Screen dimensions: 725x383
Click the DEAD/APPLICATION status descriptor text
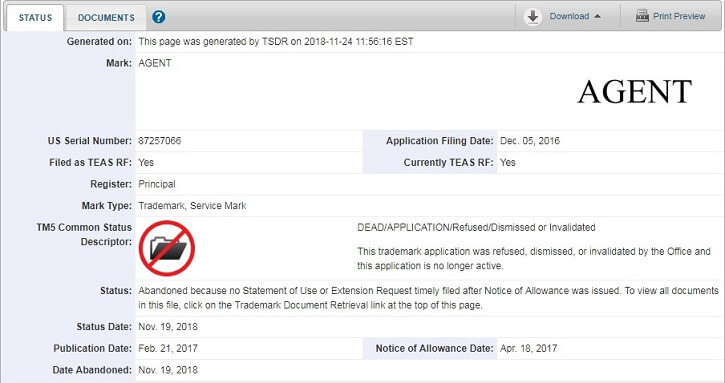[476, 227]
